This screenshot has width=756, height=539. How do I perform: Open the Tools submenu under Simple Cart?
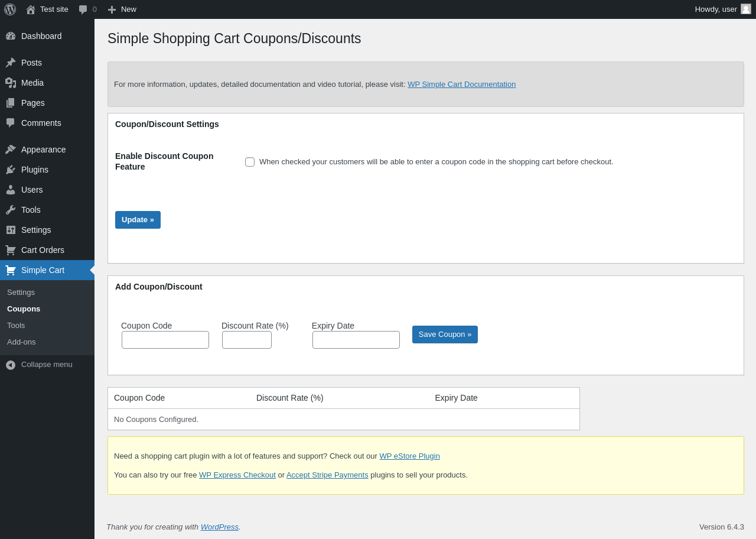16,325
